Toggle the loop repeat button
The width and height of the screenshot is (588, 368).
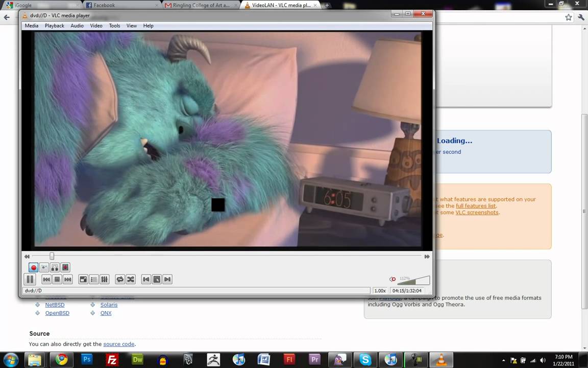pos(120,279)
